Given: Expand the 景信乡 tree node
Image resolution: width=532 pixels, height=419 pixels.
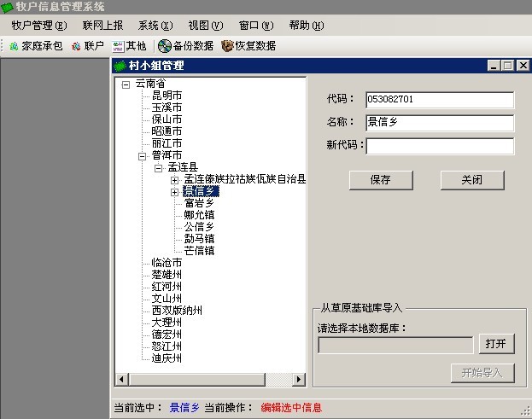Looking at the screenshot, I should [x=175, y=192].
